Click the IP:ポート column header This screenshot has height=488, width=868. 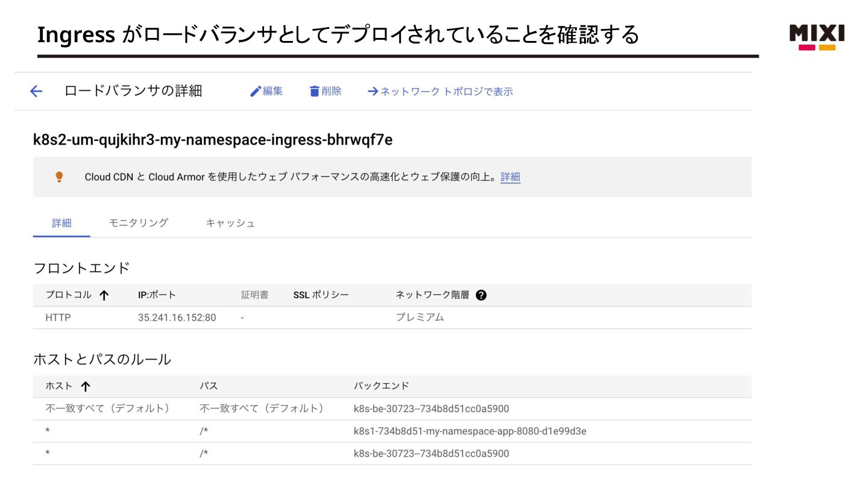(x=157, y=295)
